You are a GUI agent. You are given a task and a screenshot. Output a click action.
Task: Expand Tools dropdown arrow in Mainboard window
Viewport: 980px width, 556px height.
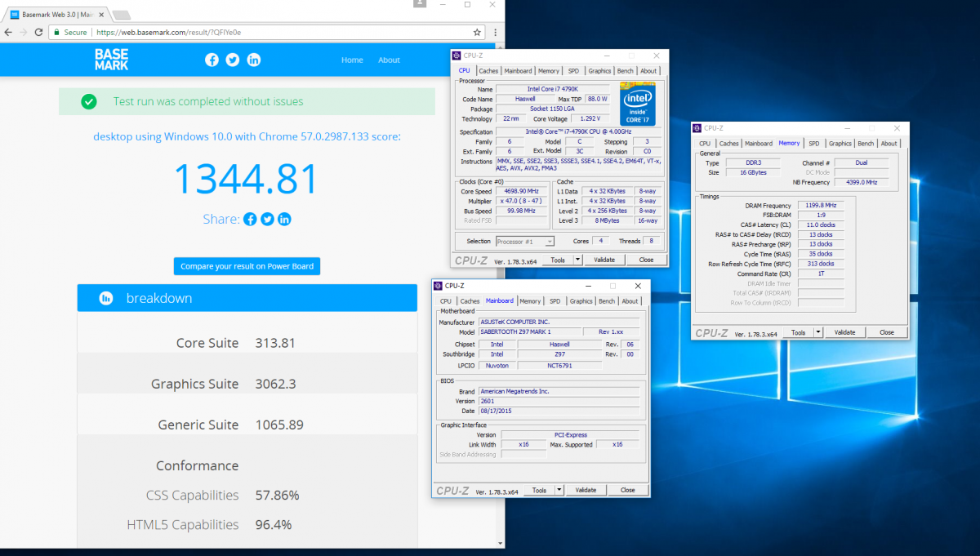click(559, 490)
